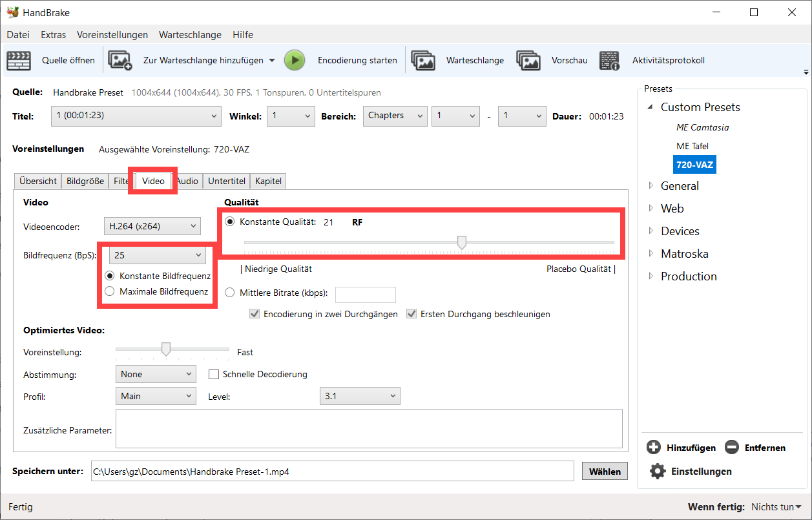Image resolution: width=812 pixels, height=520 pixels.
Task: Open the Voreinstellungen menu
Action: point(112,35)
